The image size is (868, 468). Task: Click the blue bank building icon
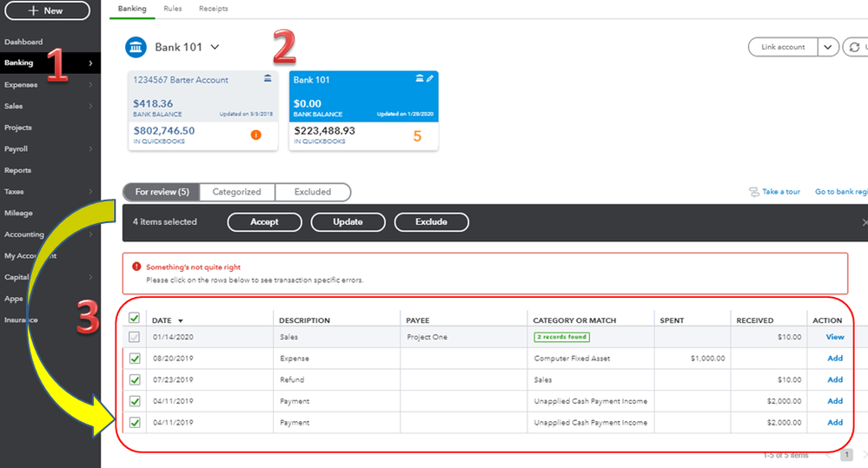(136, 48)
